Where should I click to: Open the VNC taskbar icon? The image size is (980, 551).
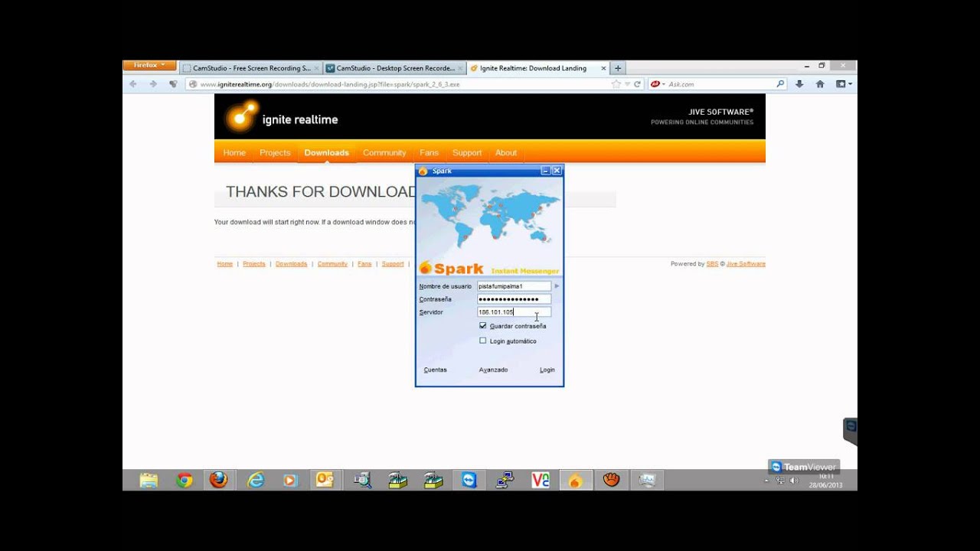click(541, 480)
